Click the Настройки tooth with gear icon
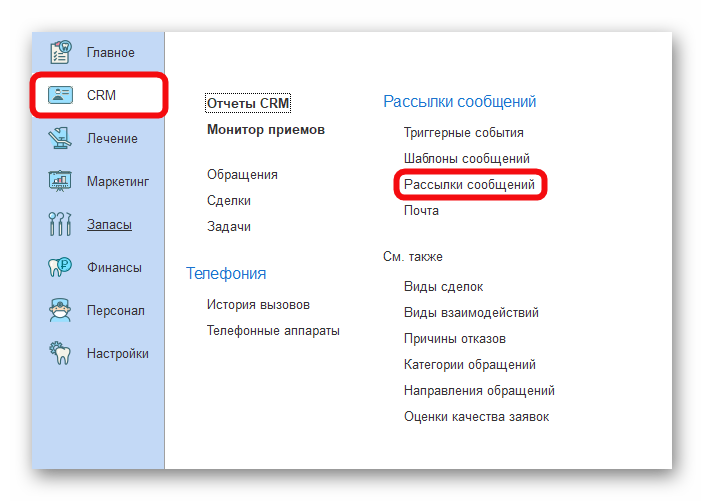Image resolution: width=704 pixels, height=501 pixels. 60,353
